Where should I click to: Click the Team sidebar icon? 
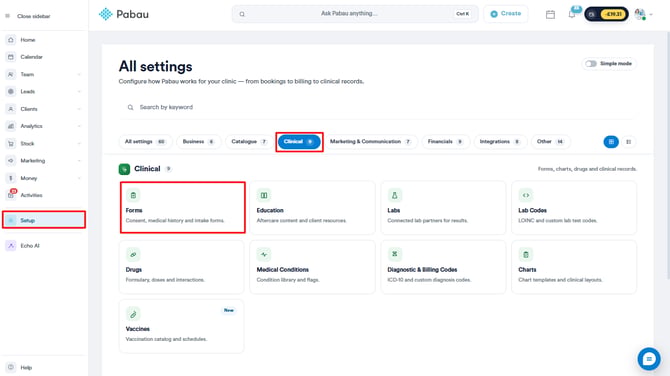(x=11, y=74)
